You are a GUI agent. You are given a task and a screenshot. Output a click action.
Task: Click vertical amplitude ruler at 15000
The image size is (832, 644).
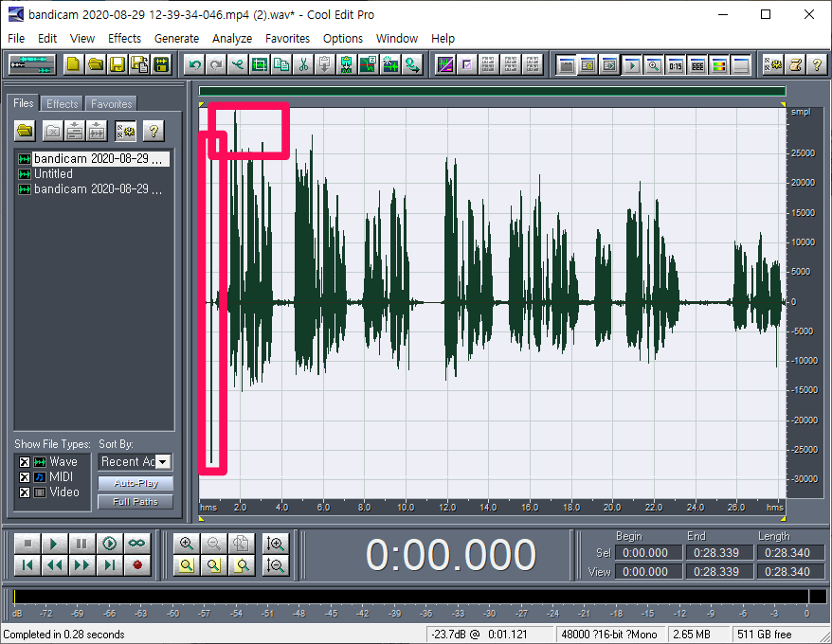click(x=803, y=213)
